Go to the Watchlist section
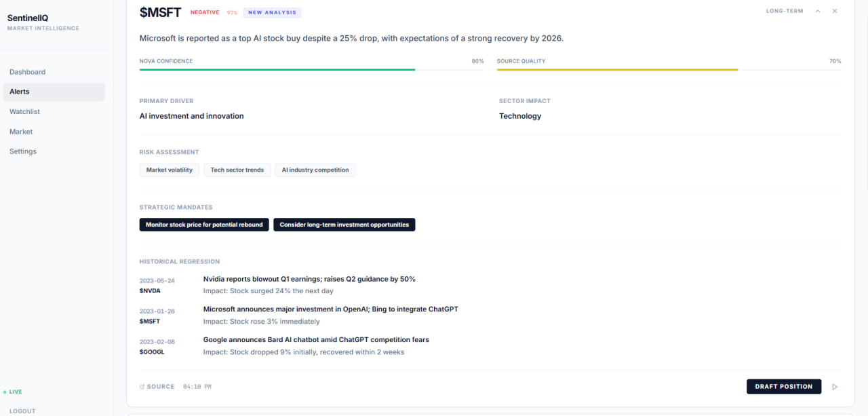Image resolution: width=868 pixels, height=416 pixels. (24, 111)
